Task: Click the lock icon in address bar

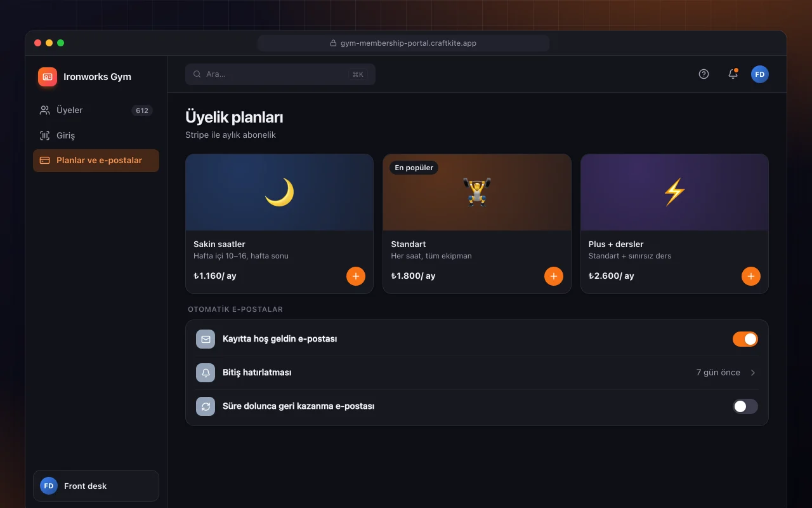Action: point(333,43)
